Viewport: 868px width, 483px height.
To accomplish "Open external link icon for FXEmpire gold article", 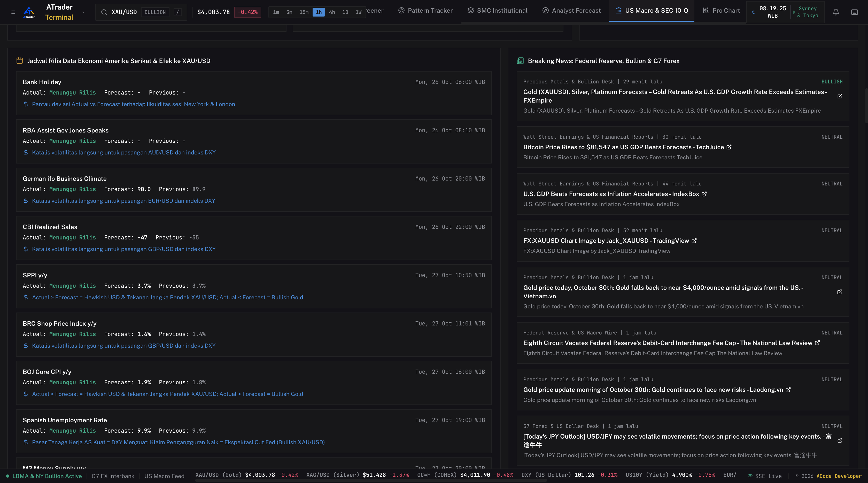I will 840,96.
